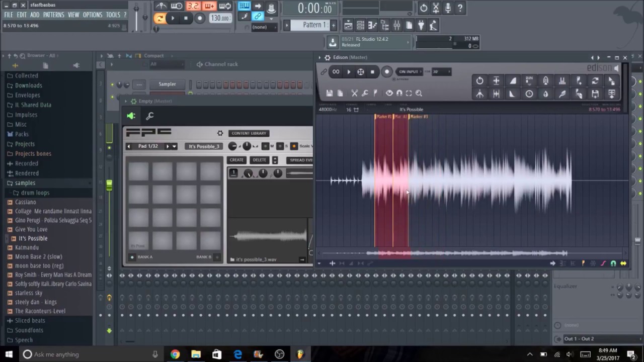Open the TOOLS menu
644x362 pixels.
click(113, 15)
